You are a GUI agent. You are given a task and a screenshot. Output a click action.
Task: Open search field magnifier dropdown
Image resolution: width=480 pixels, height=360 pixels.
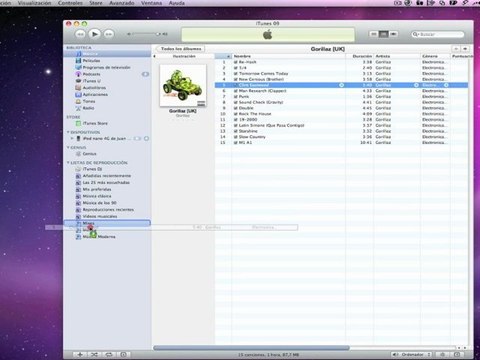click(x=415, y=34)
